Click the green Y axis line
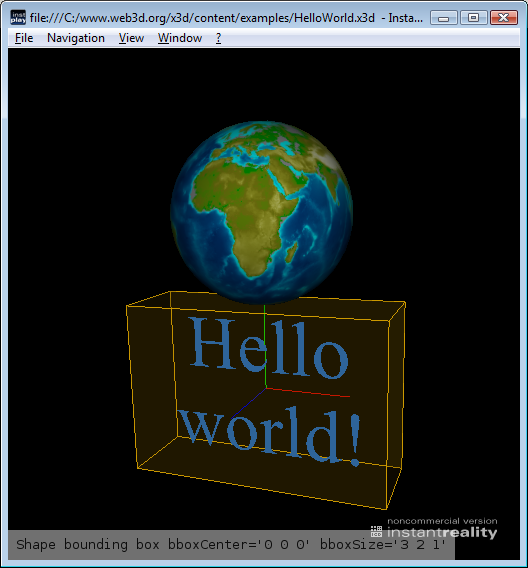This screenshot has width=528, height=568. tap(265, 346)
